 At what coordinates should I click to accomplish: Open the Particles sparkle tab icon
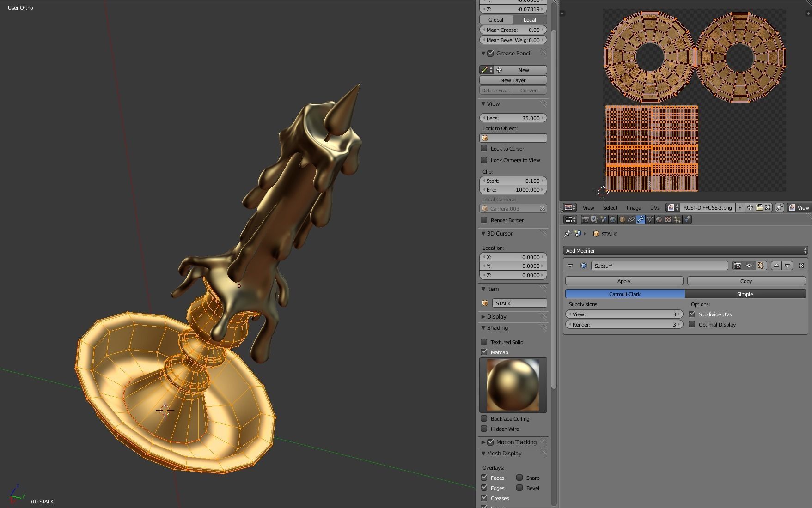coord(678,219)
